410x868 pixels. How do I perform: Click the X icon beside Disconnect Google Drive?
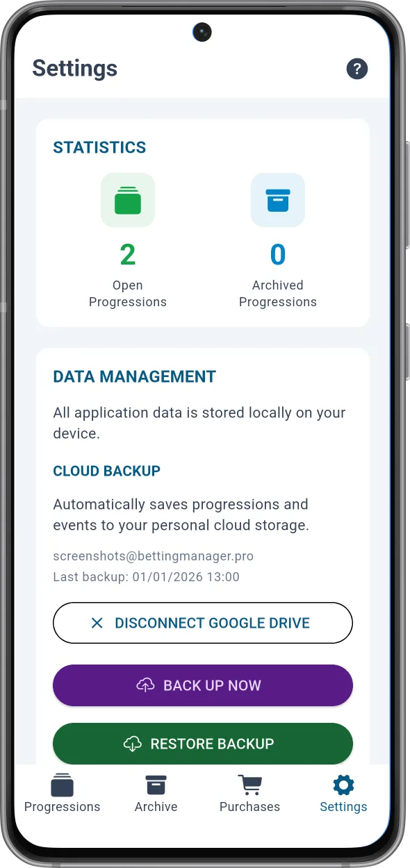pos(97,623)
